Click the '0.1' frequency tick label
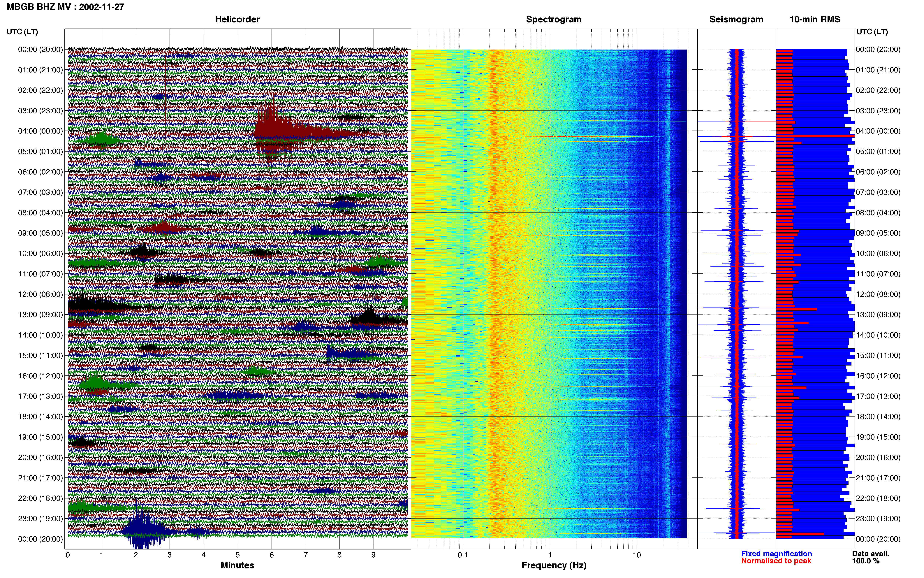924x578 pixels. pyautogui.click(x=463, y=555)
